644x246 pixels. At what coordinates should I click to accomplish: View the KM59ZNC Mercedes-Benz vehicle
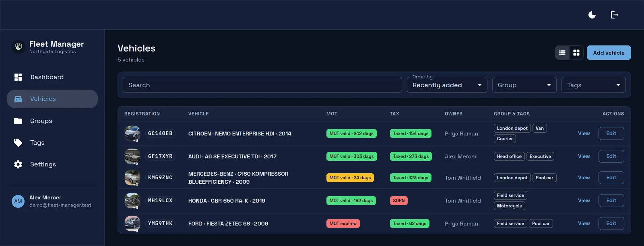tap(584, 178)
